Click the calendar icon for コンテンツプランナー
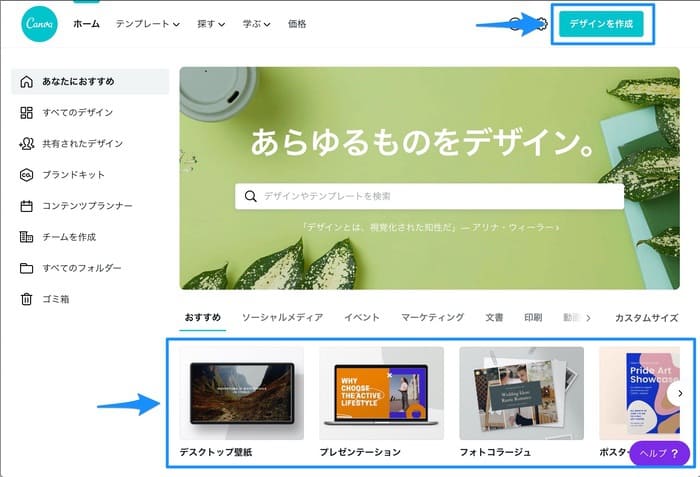Viewport: 700px width, 477px height. (27, 206)
